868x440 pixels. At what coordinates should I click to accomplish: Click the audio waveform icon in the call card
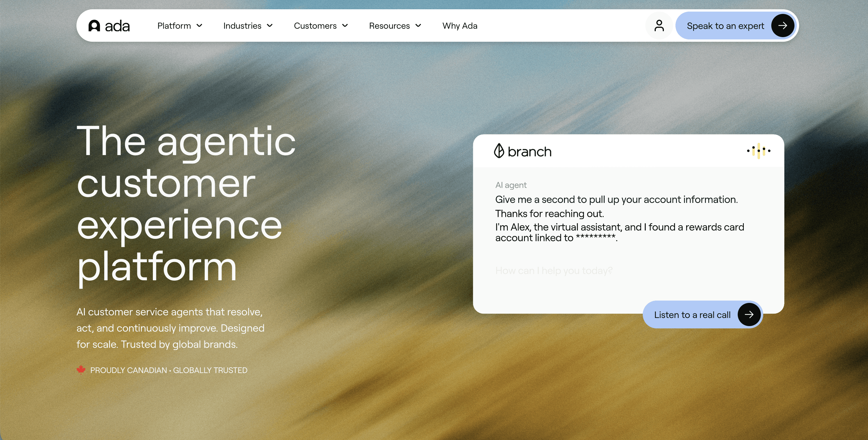tap(759, 151)
